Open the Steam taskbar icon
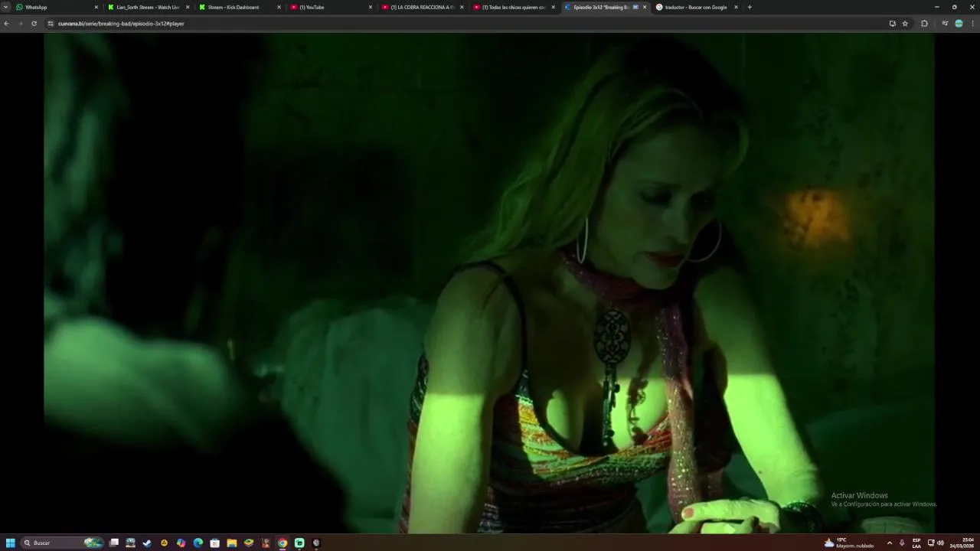Screen dimensions: 980x551 pos(147,543)
